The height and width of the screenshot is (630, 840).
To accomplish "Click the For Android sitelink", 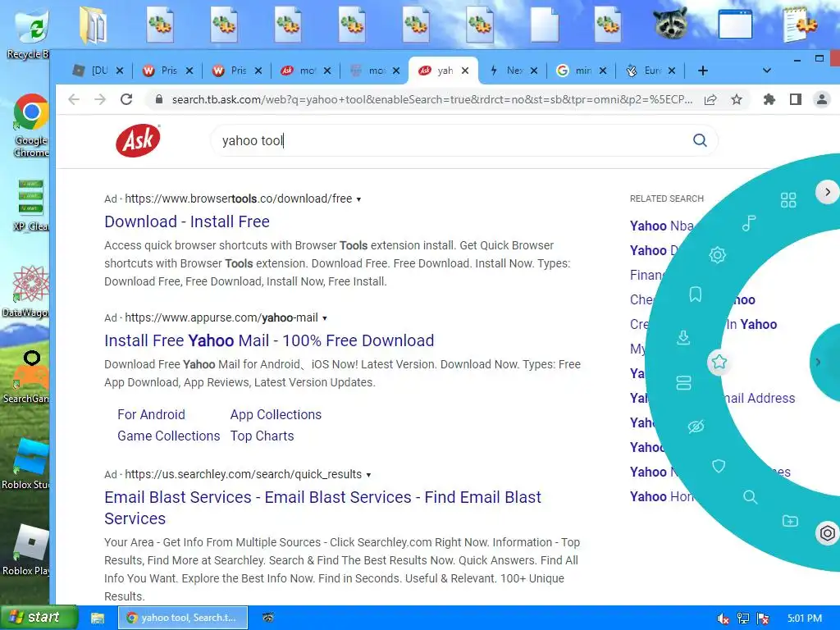I will 151,414.
